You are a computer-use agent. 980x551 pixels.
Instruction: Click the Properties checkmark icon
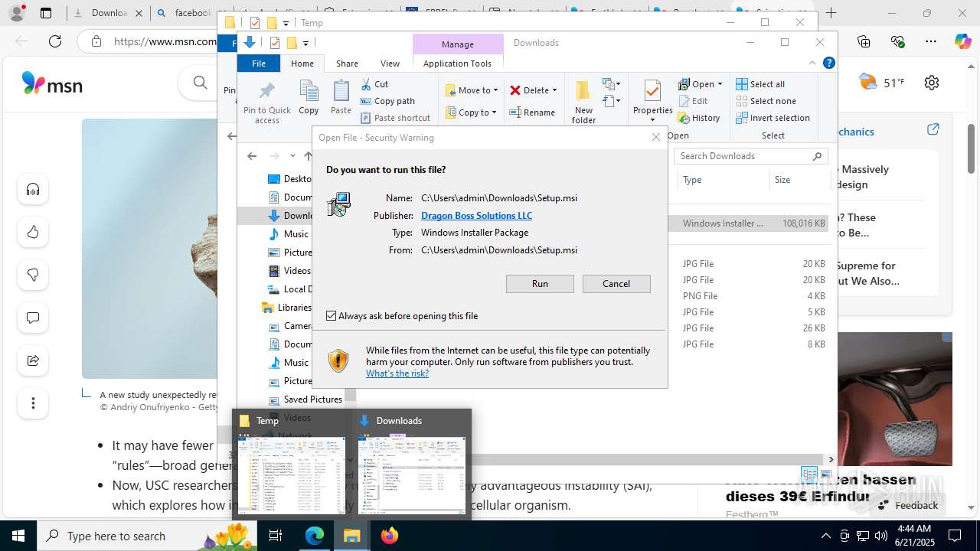[x=652, y=91]
